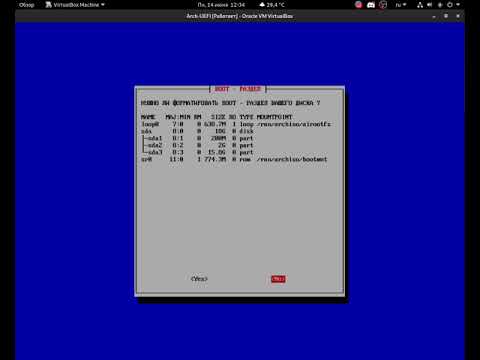The image size is (480, 360).
Task: Click the shield tray icon after Discord
Action: pyautogui.click(x=383, y=5)
